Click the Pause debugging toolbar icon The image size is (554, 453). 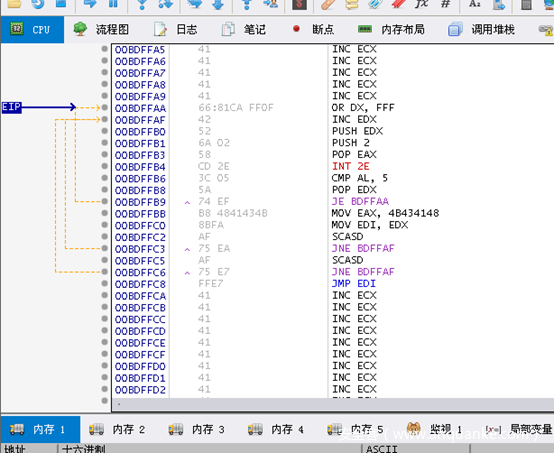pyautogui.click(x=113, y=4)
